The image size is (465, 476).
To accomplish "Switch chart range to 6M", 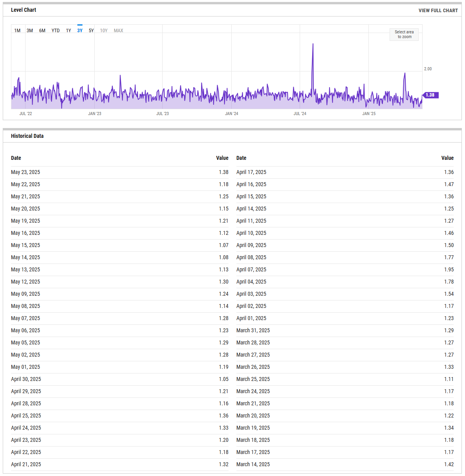I will pyautogui.click(x=42, y=31).
